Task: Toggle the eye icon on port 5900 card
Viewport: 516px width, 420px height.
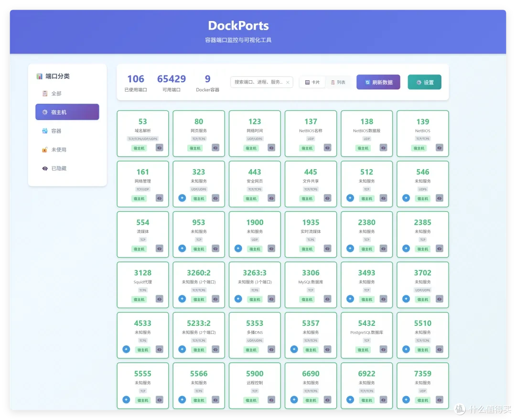Action: tap(271, 399)
